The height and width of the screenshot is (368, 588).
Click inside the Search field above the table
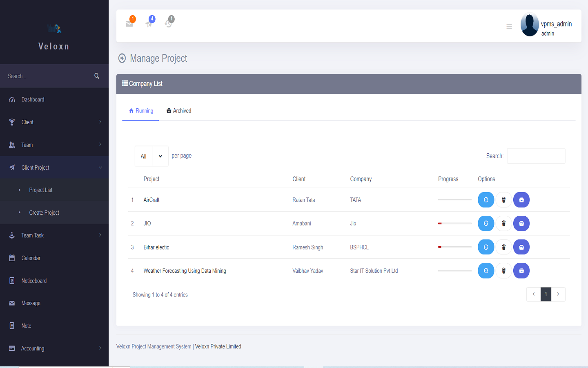pos(536,156)
